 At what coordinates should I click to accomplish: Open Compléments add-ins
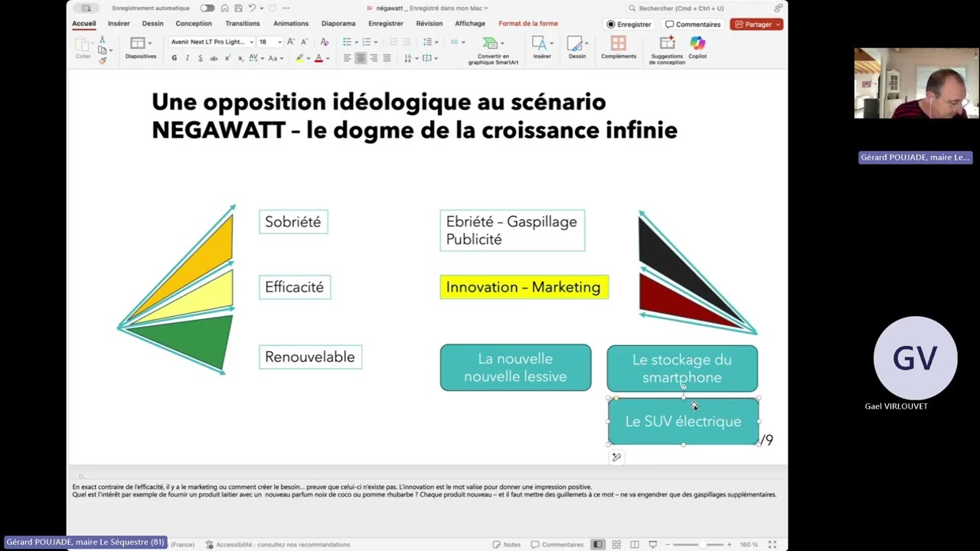(619, 47)
